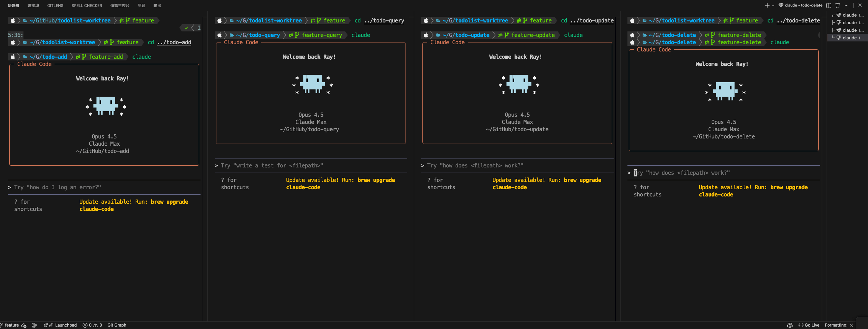Image resolution: width=868 pixels, height=329 pixels.
Task: Click the Copilot status icon
Action: 790,325
